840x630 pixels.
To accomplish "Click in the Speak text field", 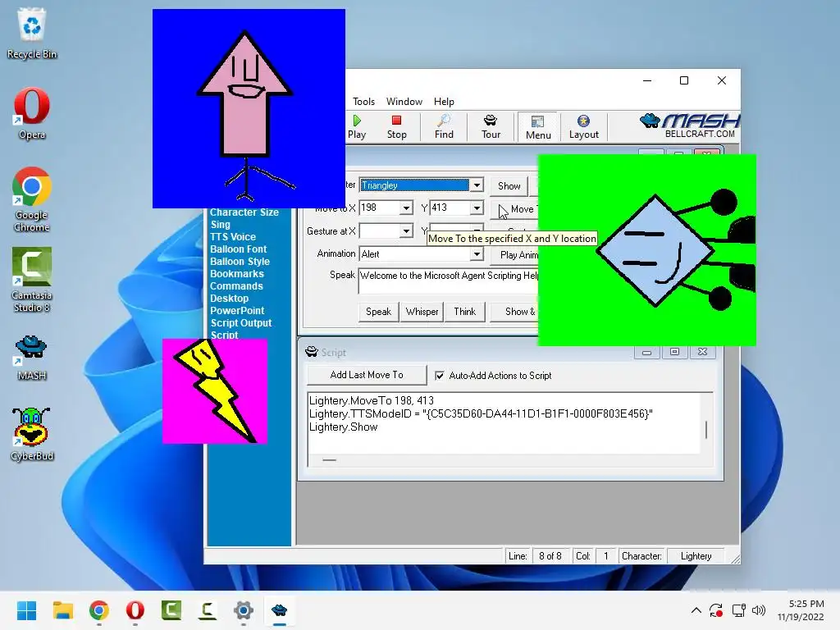I will 449,281.
